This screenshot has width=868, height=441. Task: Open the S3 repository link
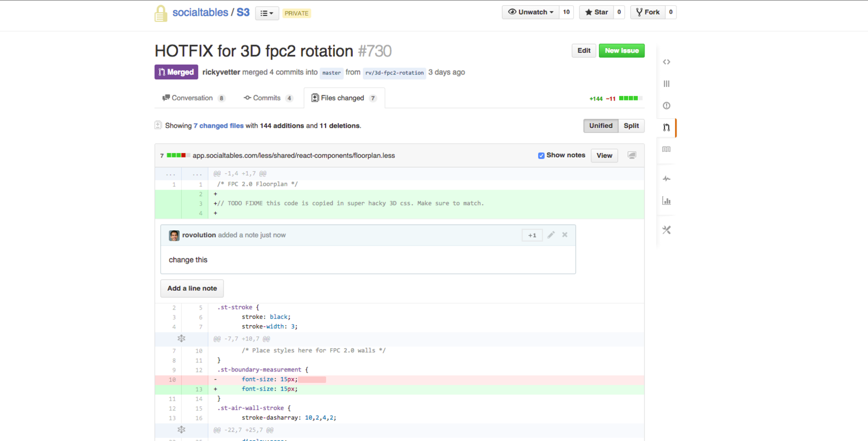coord(243,12)
